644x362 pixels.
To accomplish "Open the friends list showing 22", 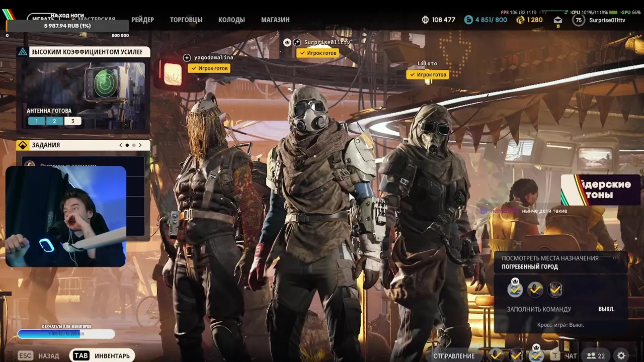I will 596,355.
